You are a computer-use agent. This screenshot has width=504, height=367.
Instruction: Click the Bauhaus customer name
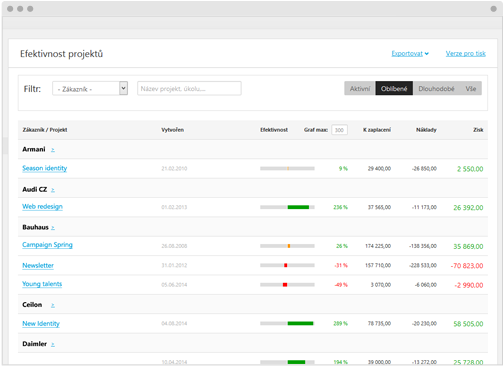[x=35, y=227]
